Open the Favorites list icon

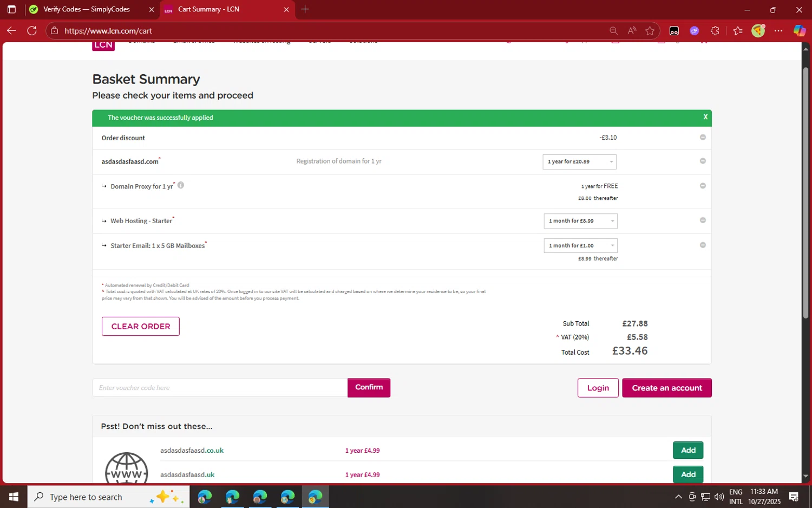(x=738, y=31)
